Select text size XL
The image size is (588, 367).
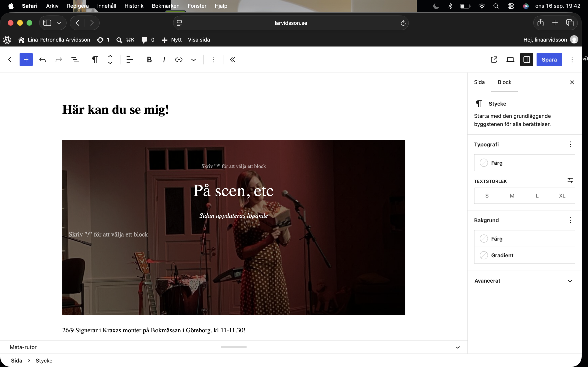pyautogui.click(x=562, y=196)
